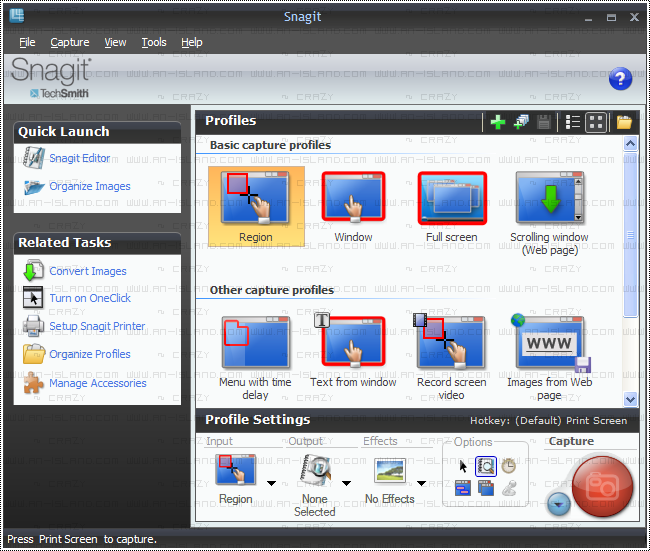Image resolution: width=650 pixels, height=551 pixels.
Task: Open the Organize Images link
Action: tap(90, 186)
